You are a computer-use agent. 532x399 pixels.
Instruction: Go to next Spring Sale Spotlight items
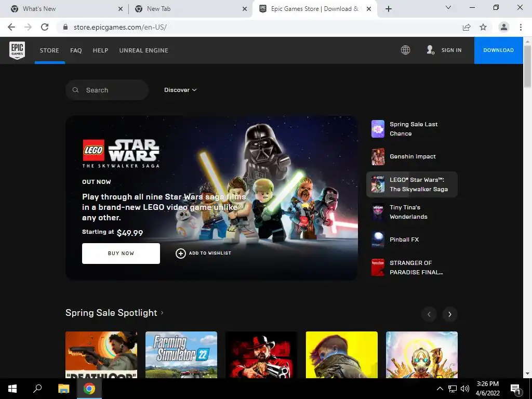[450, 314]
